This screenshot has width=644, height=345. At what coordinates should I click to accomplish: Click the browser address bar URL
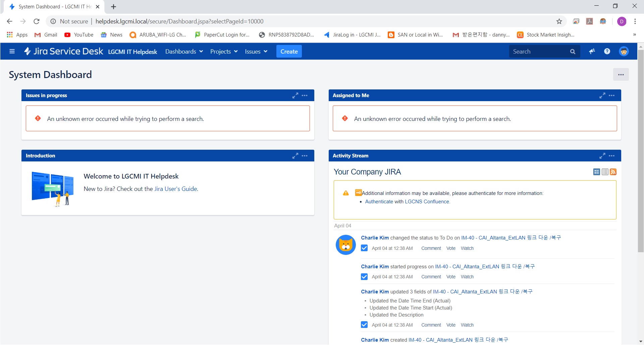179,21
